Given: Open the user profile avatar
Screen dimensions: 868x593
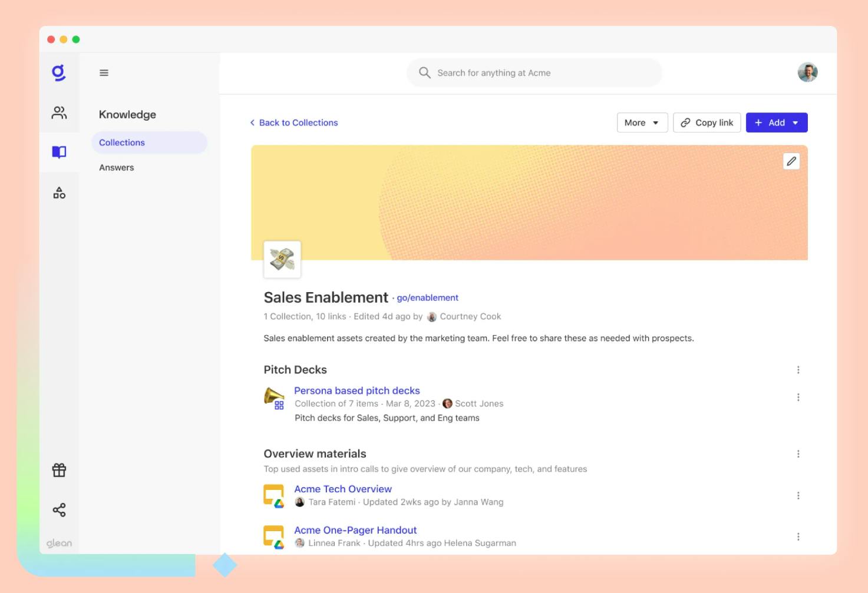Looking at the screenshot, I should point(807,72).
